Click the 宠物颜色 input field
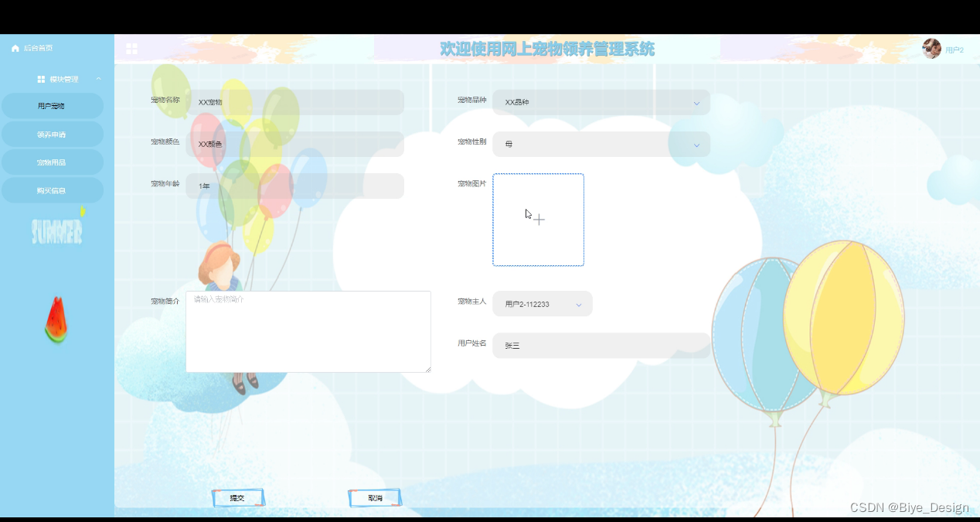This screenshot has height=522, width=980. tap(294, 144)
